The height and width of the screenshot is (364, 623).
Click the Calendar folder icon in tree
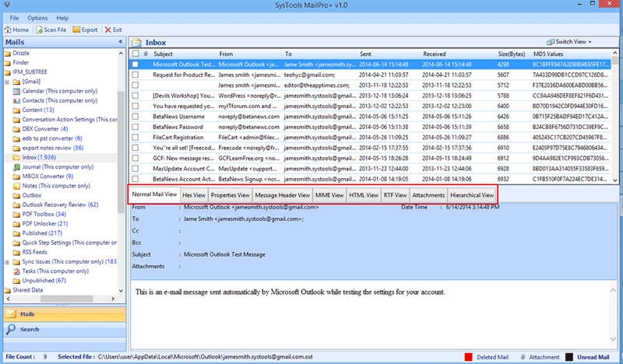pos(16,91)
